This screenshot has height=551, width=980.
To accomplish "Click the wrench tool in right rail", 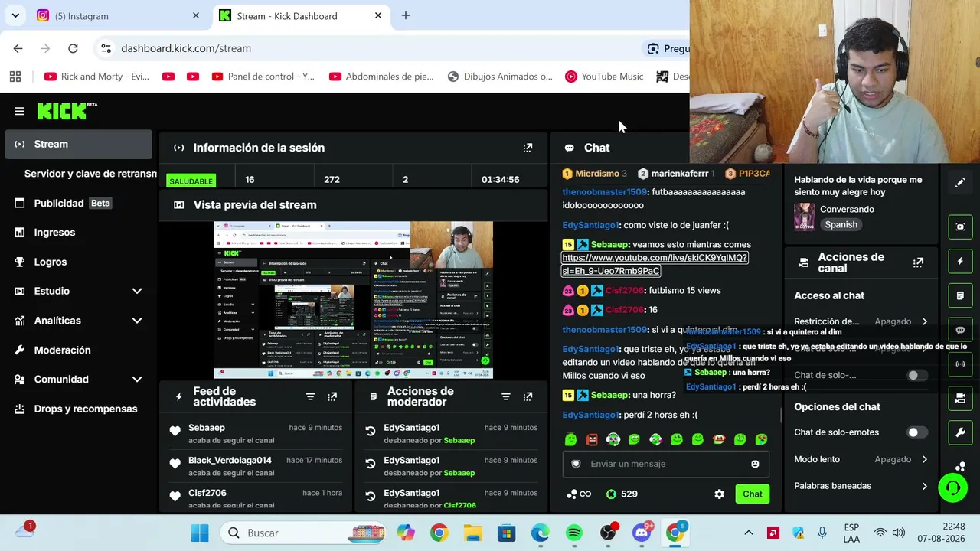I will tap(960, 433).
